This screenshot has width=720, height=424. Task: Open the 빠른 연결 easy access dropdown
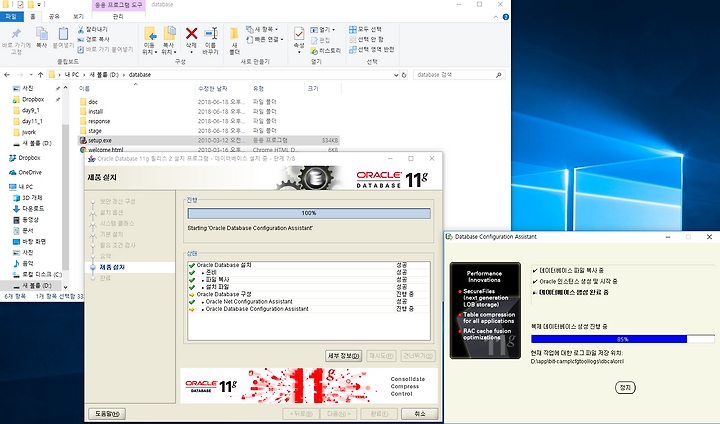click(265, 40)
